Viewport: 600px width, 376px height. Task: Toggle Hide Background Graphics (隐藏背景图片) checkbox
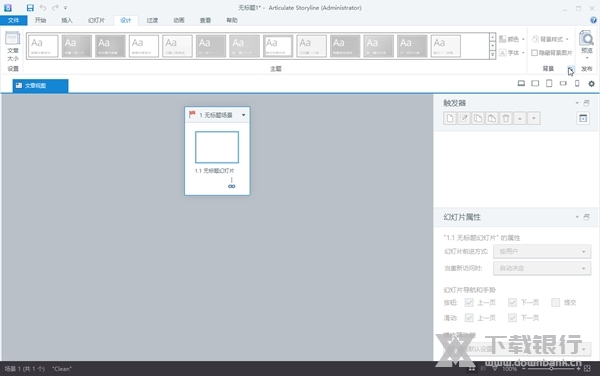click(535, 52)
